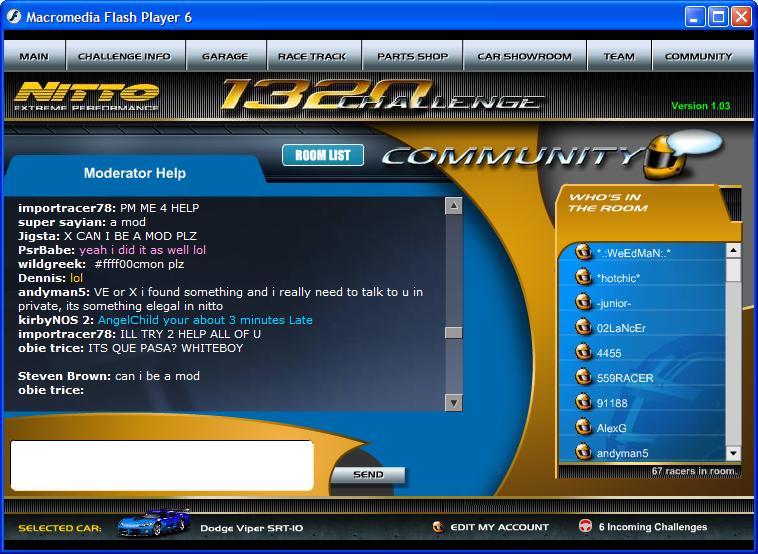Click '67 racers in room.' status text

[x=695, y=471]
